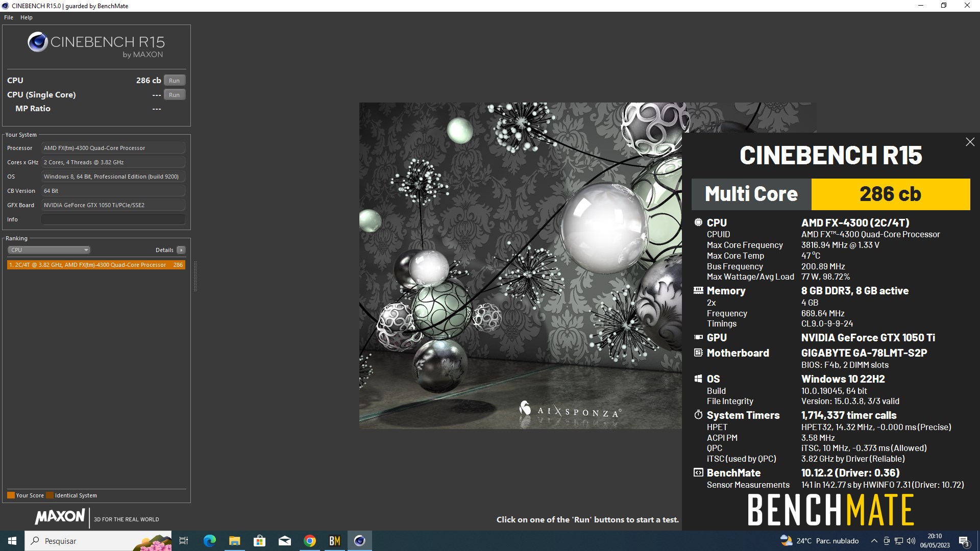
Task: Click the OS Windows icon in BenchMate
Action: [698, 379]
